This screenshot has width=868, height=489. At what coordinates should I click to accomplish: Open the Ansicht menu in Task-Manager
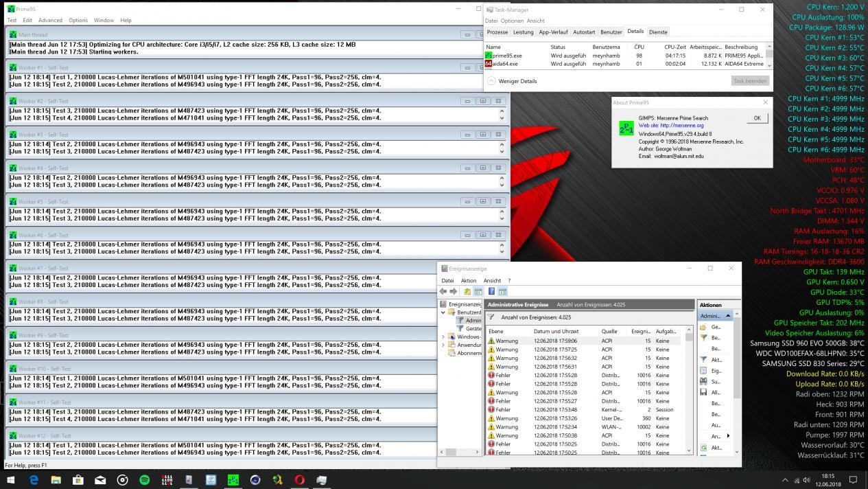536,21
